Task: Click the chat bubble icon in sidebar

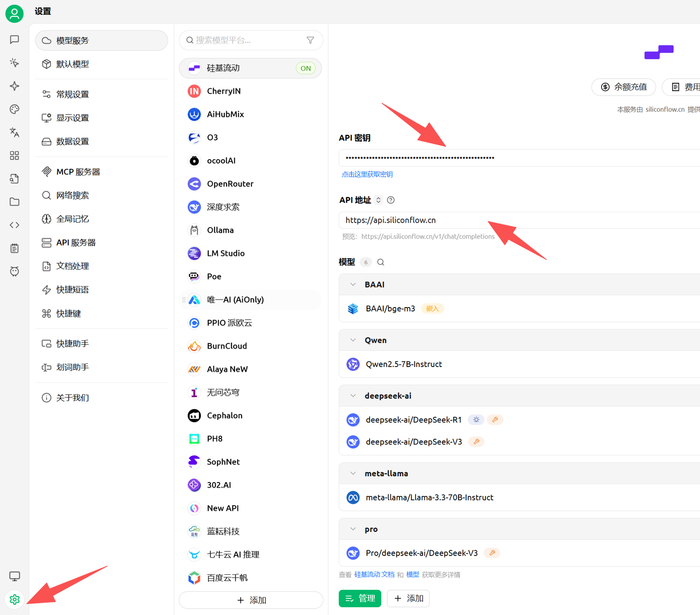Action: [14, 40]
